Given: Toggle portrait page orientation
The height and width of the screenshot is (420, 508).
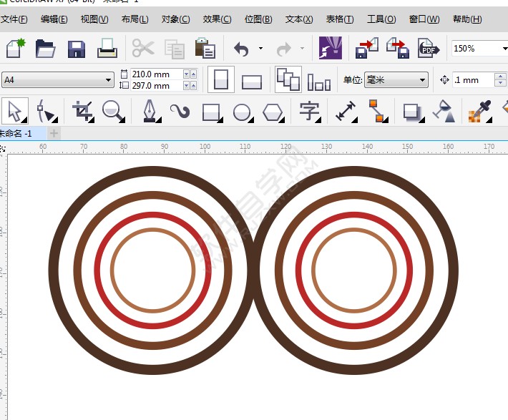Looking at the screenshot, I should [221, 79].
